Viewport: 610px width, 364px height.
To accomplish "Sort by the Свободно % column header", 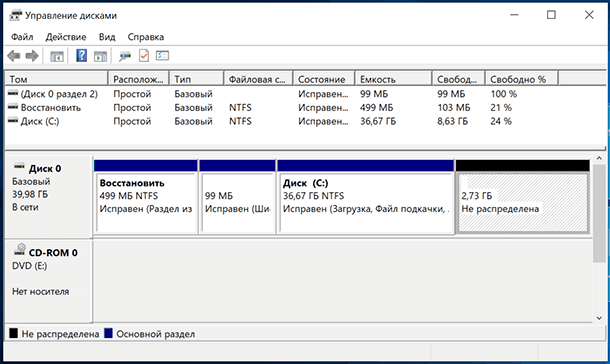I will [522, 79].
